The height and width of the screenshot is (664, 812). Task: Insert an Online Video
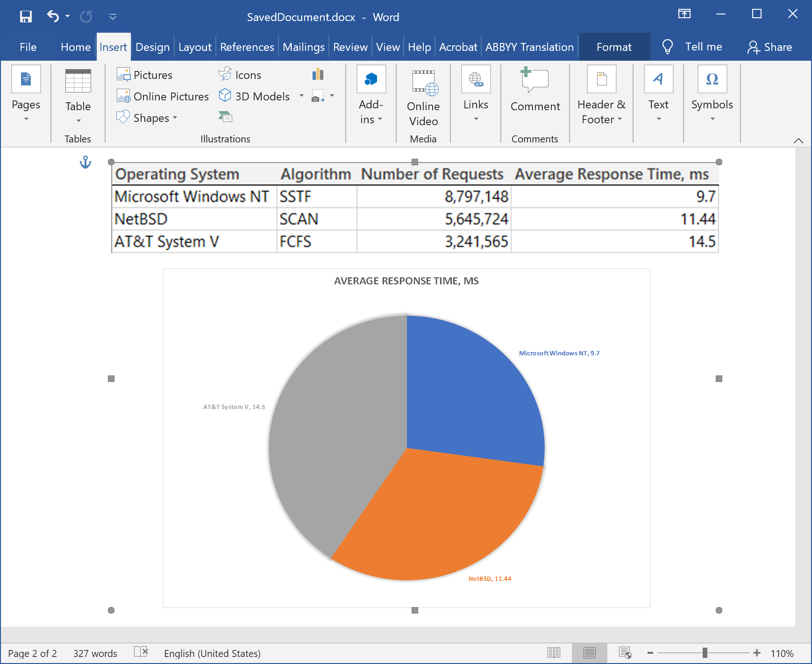click(423, 99)
